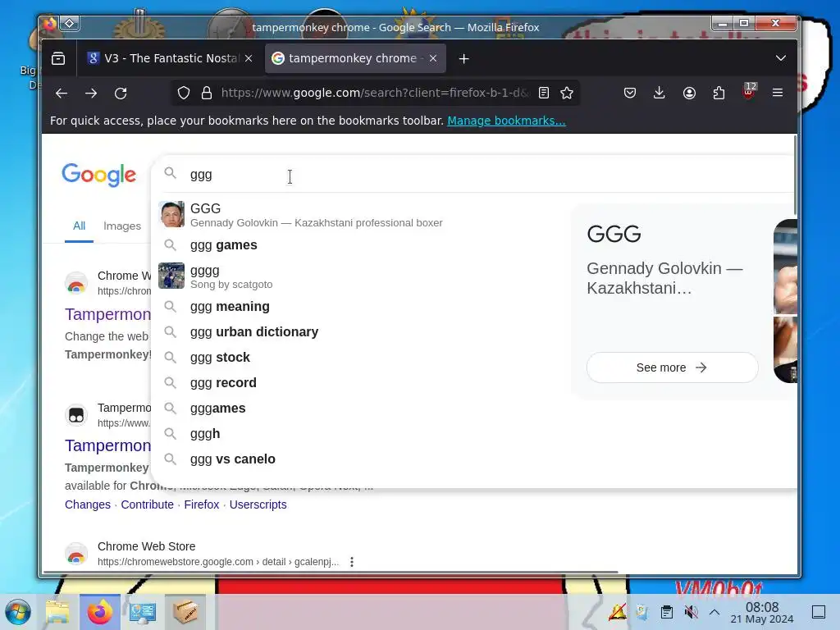Image resolution: width=840 pixels, height=630 pixels.
Task: Click the horizontal page scrollbar
Action: (x=330, y=572)
